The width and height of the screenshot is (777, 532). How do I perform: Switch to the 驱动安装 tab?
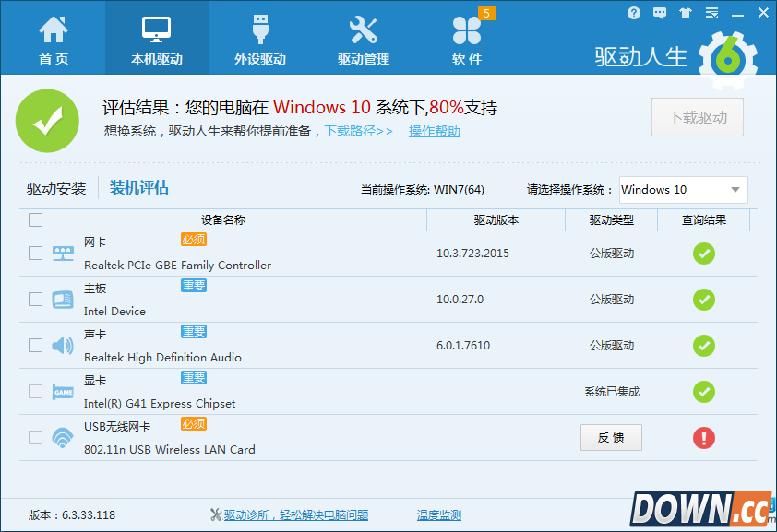tap(58, 187)
